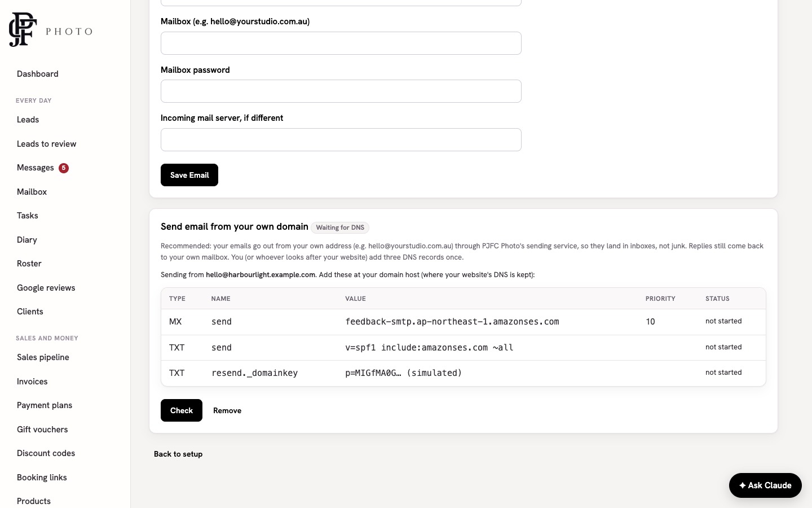Open the Messages section

click(x=36, y=168)
